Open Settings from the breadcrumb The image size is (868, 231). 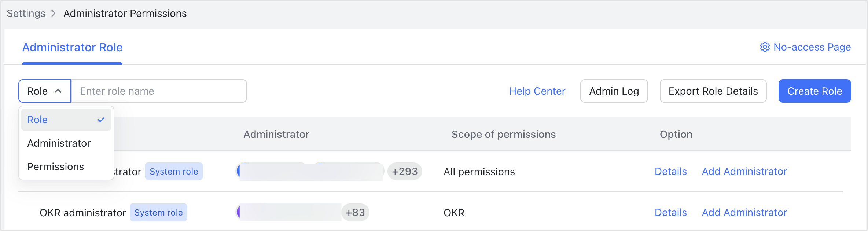25,13
